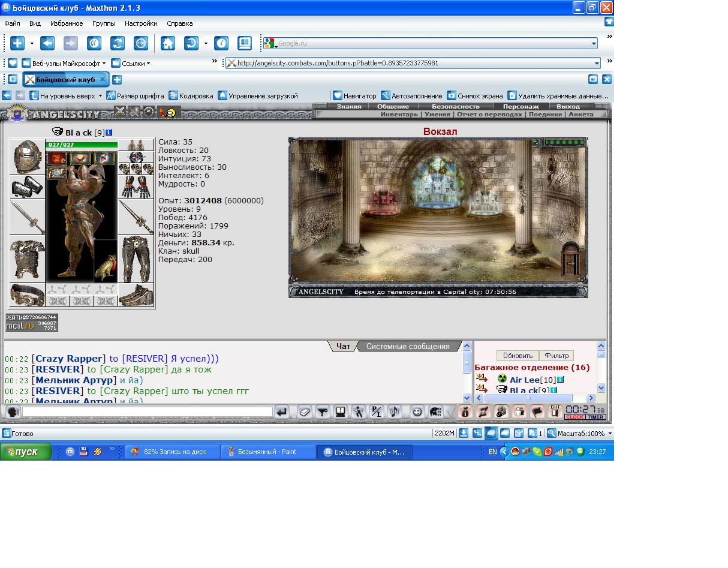
Task: Open the Умения link
Action: click(x=437, y=114)
